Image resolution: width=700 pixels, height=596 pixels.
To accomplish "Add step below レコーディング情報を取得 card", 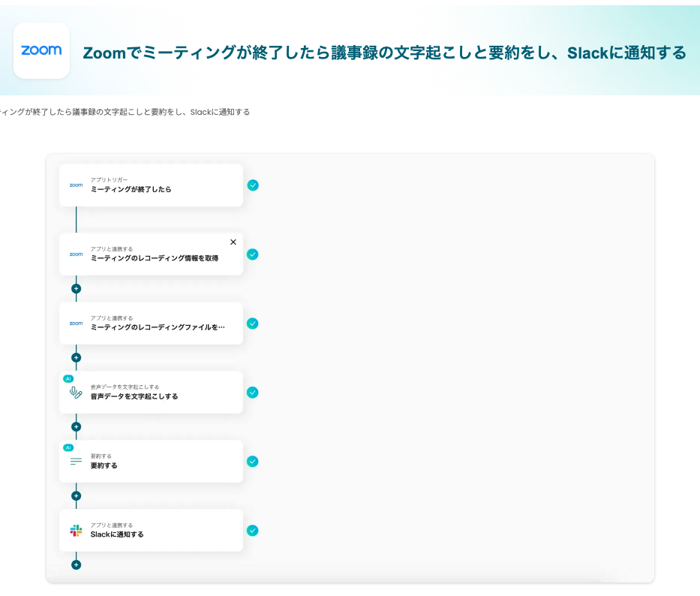I will [77, 289].
